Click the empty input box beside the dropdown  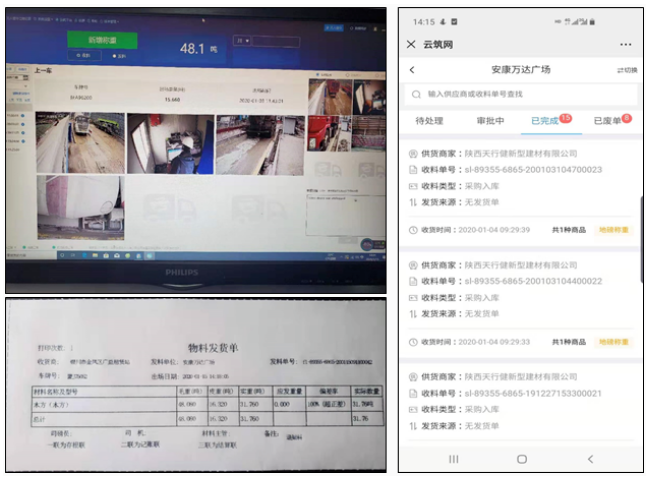click(x=276, y=42)
